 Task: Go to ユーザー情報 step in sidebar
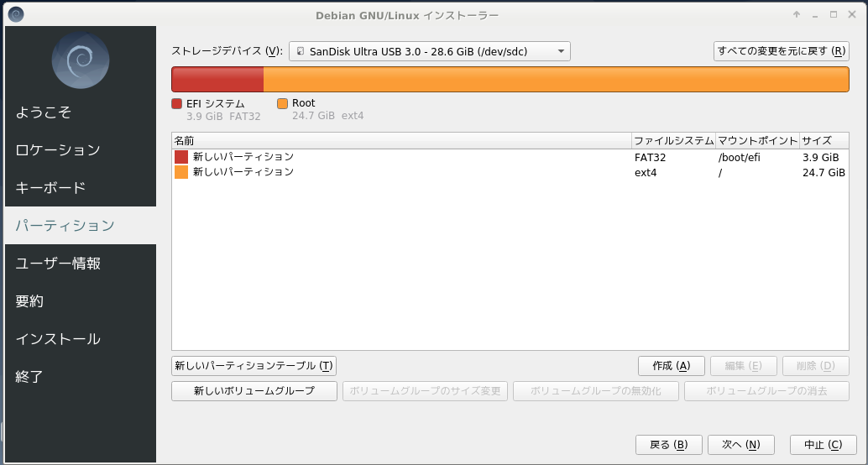coord(58,264)
